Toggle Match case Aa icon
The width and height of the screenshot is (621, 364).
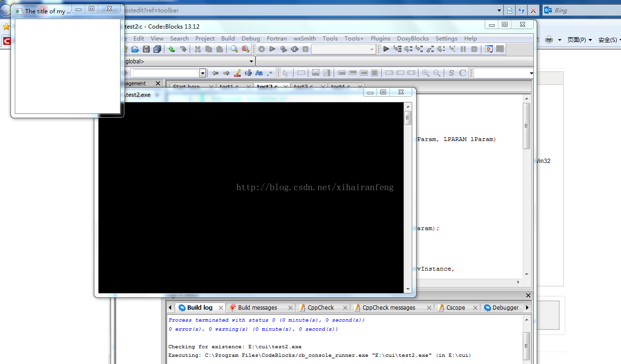click(259, 73)
